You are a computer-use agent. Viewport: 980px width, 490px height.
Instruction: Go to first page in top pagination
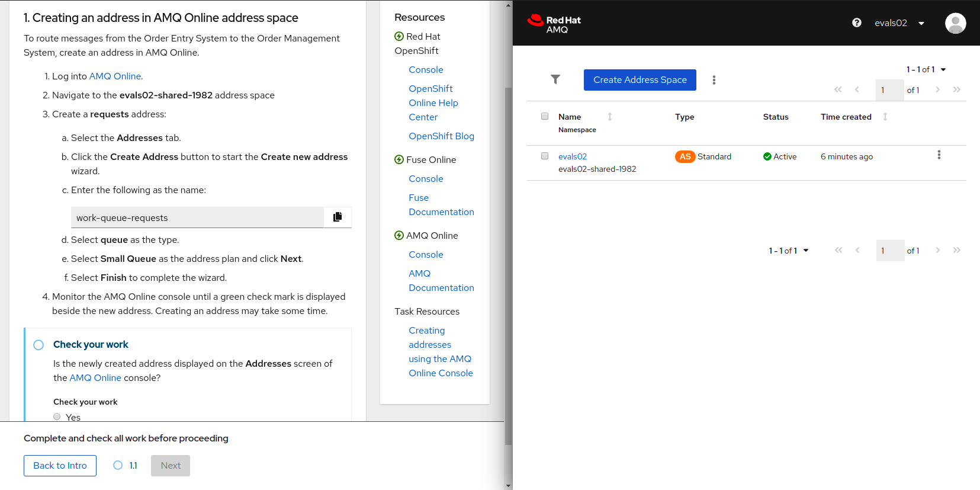click(x=838, y=89)
